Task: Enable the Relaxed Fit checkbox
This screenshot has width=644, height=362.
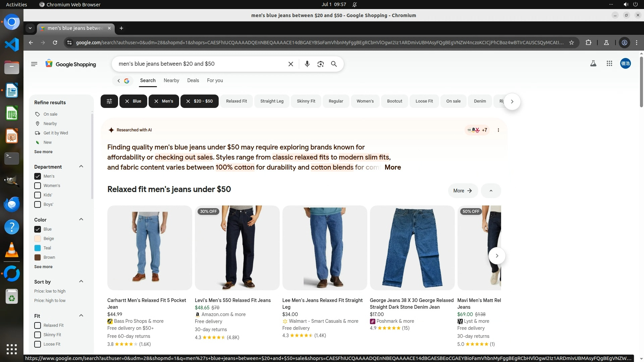Action: [38, 325]
